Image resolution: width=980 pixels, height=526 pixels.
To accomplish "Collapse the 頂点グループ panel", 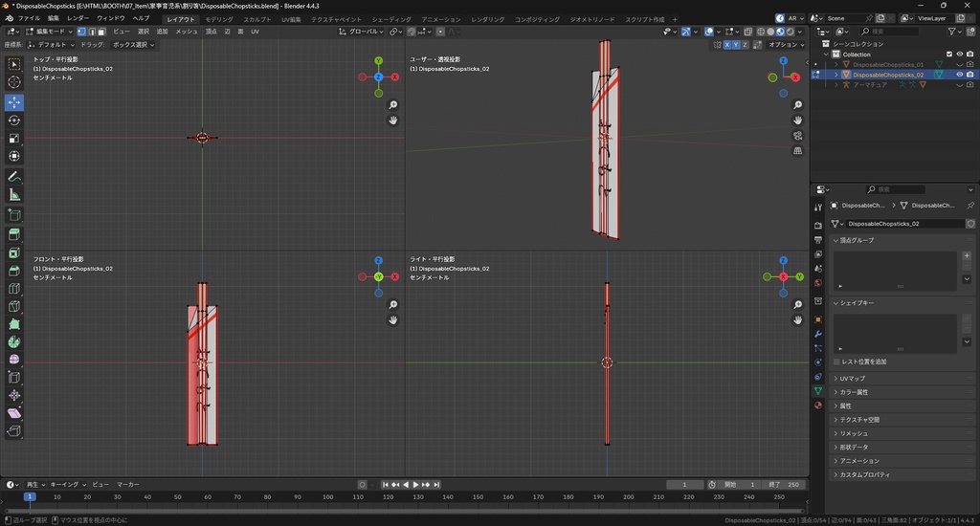I will [x=900, y=240].
